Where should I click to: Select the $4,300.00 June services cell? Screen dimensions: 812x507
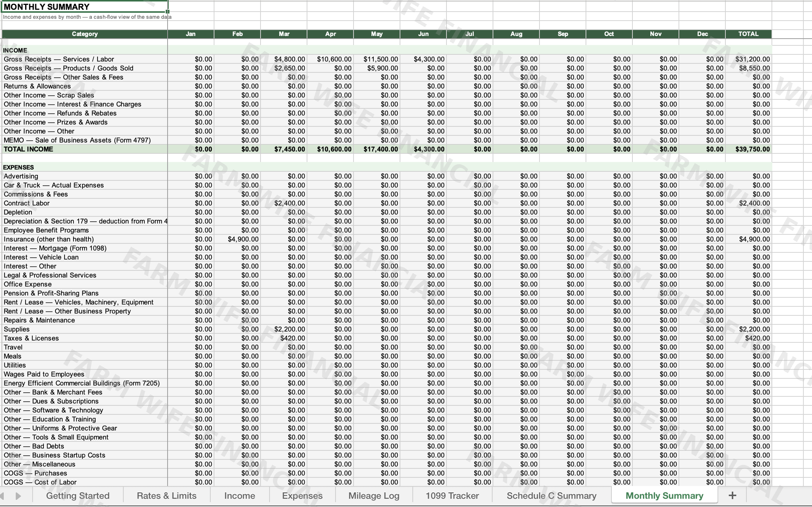point(423,59)
